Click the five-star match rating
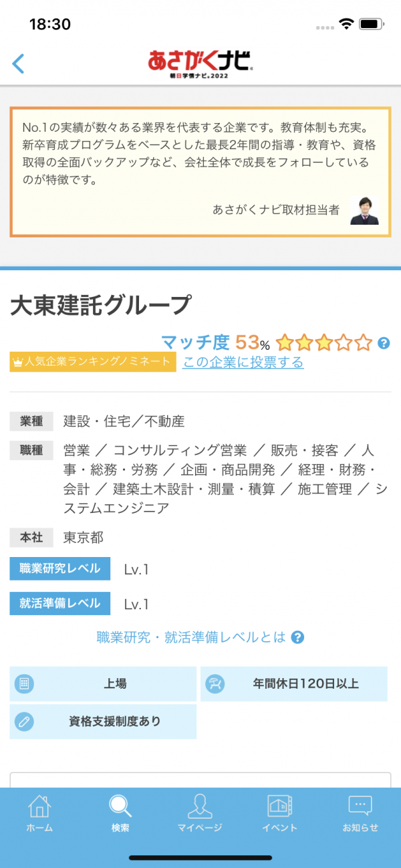Viewport: 401px width, 868px height. coord(324,343)
